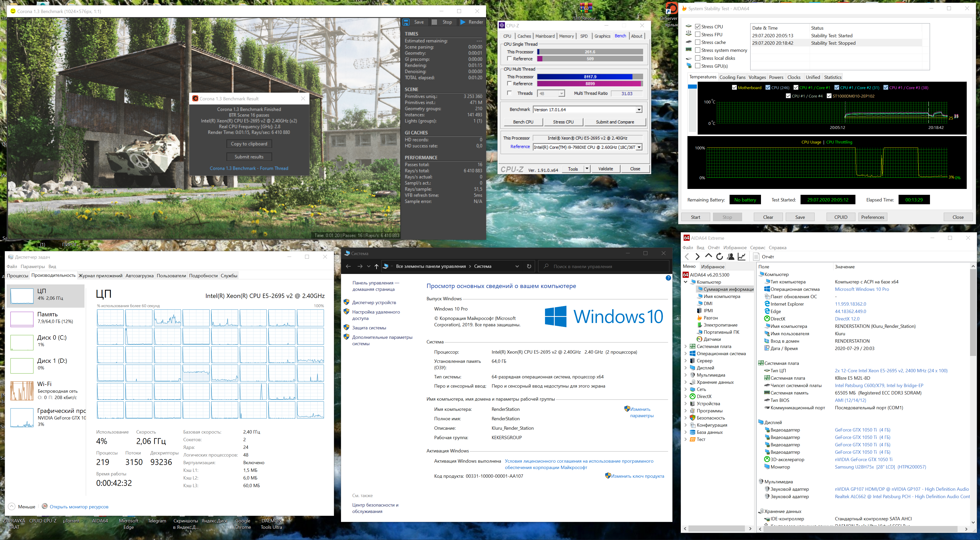The height and width of the screenshot is (540, 980).
Task: Click the user profile icon in AIDA64 toolbar
Action: pos(730,257)
